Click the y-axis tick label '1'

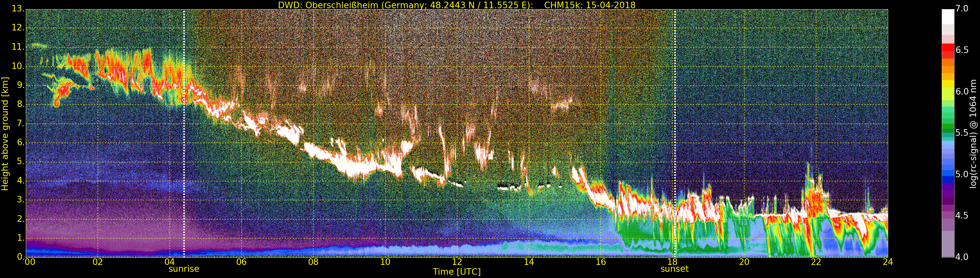point(21,238)
